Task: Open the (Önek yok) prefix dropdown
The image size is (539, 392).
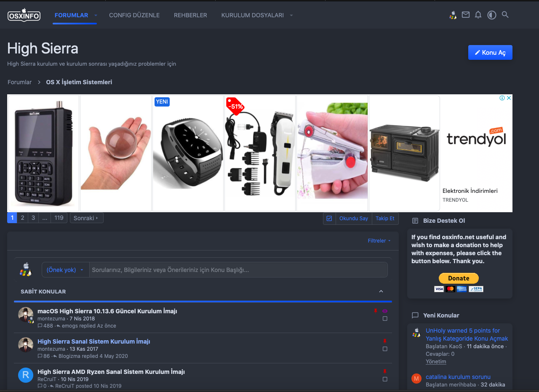Action: point(65,270)
